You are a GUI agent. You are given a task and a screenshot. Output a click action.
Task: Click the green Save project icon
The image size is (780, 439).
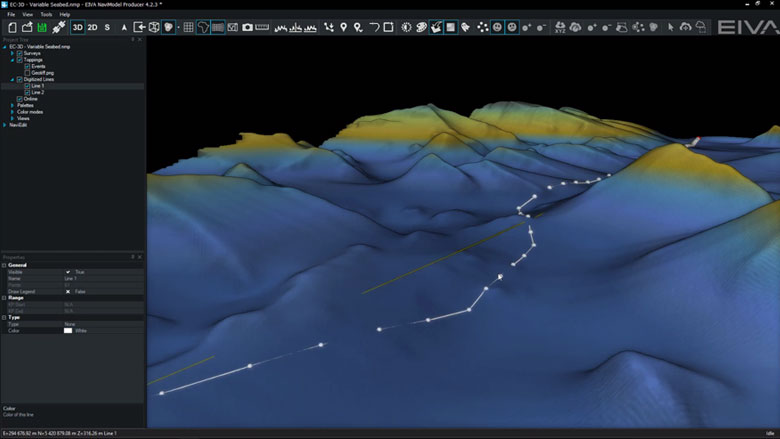[42, 27]
